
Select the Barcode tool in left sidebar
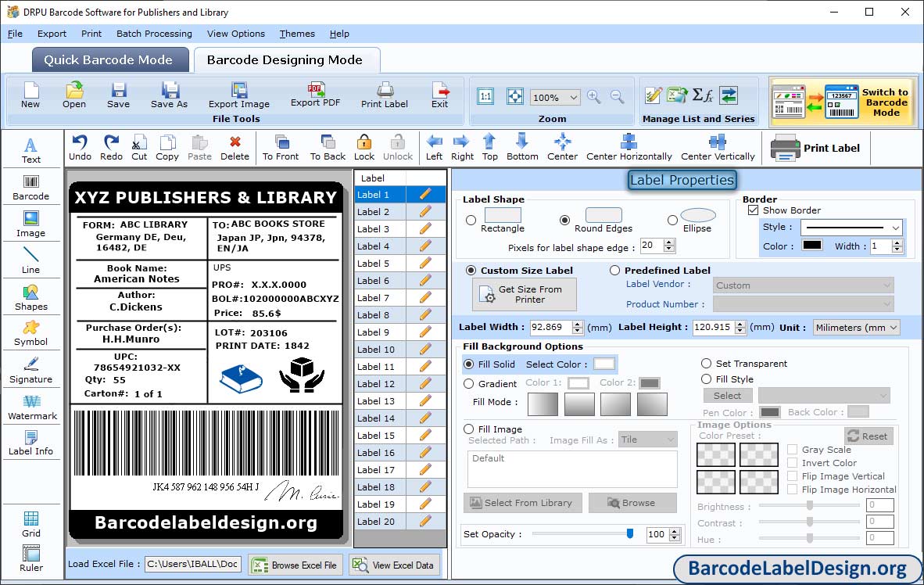(30, 186)
